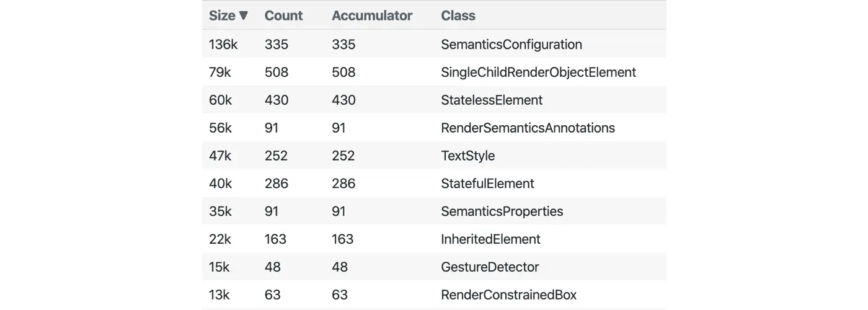868x310 pixels.
Task: Choose the RenderSemanticsAnnotations row
Action: 528,128
